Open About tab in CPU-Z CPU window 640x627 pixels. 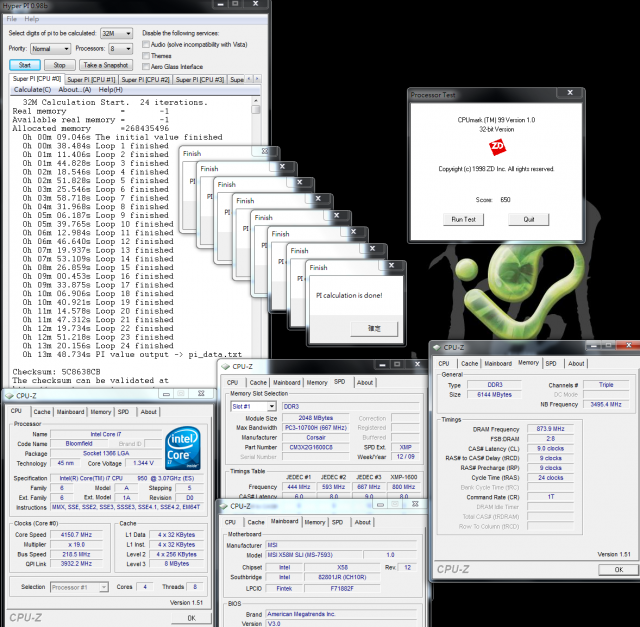[x=149, y=412]
